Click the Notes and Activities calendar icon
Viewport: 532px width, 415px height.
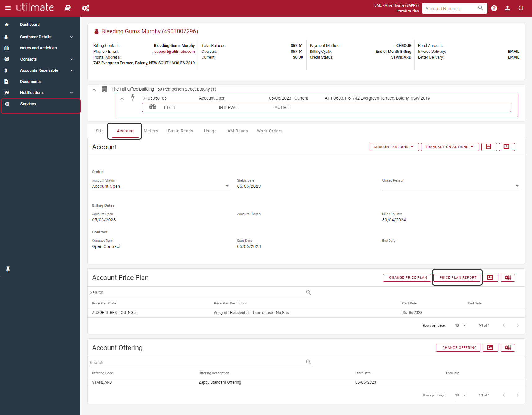pyautogui.click(x=7, y=48)
